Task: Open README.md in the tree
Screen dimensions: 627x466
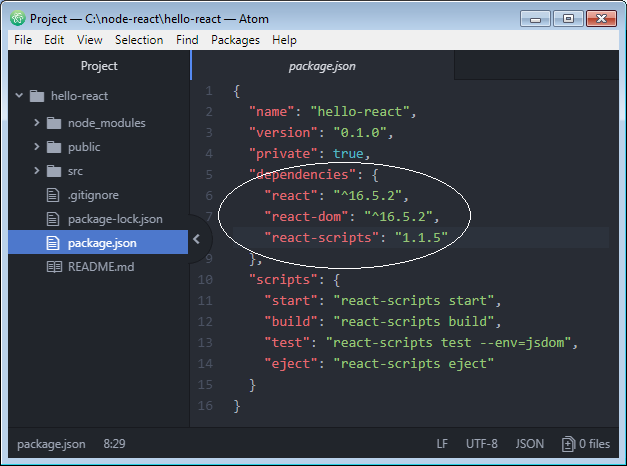Action: coord(101,267)
